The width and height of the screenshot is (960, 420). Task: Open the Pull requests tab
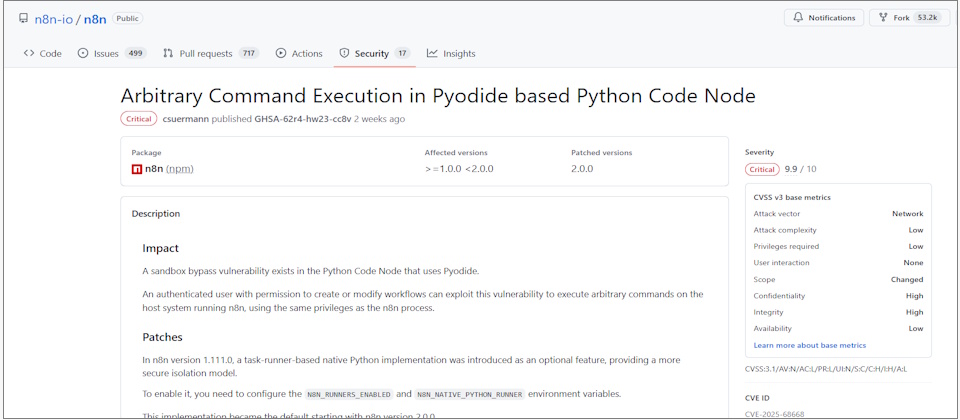(x=205, y=53)
